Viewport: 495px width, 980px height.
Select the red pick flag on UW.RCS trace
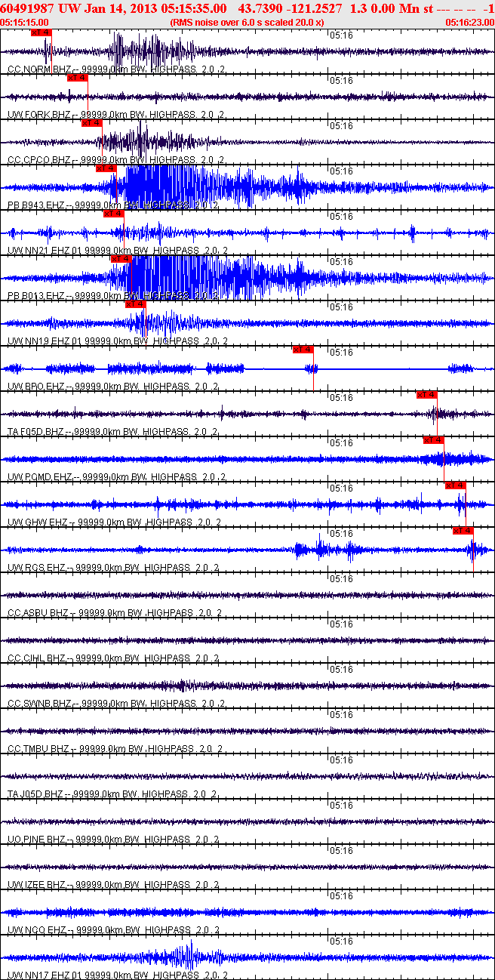point(463,531)
